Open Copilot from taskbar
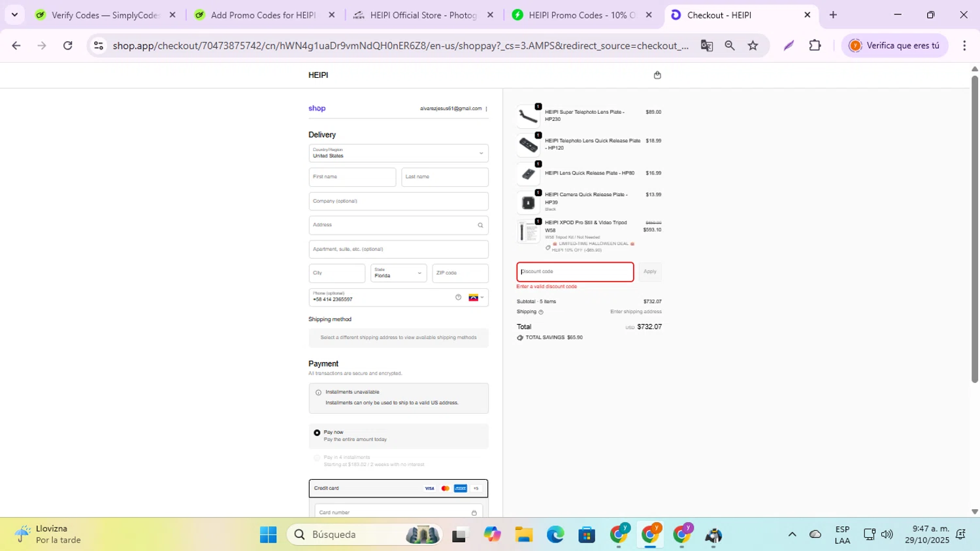This screenshot has width=980, height=551. coord(492,535)
